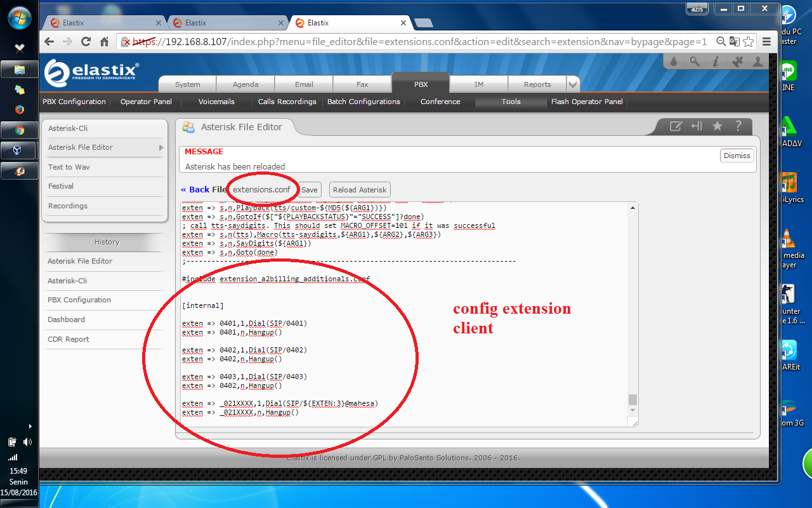
Task: Click the editor scrollbar up arrow
Action: point(632,208)
